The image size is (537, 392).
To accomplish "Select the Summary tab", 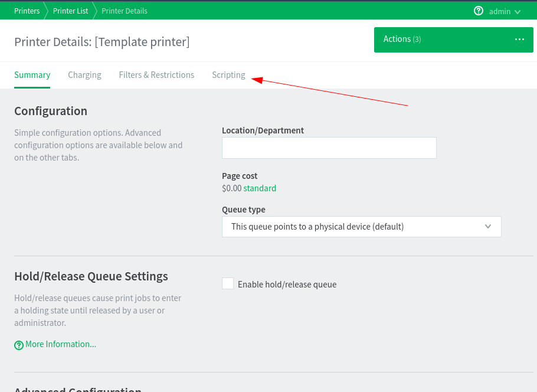I will 32,75.
